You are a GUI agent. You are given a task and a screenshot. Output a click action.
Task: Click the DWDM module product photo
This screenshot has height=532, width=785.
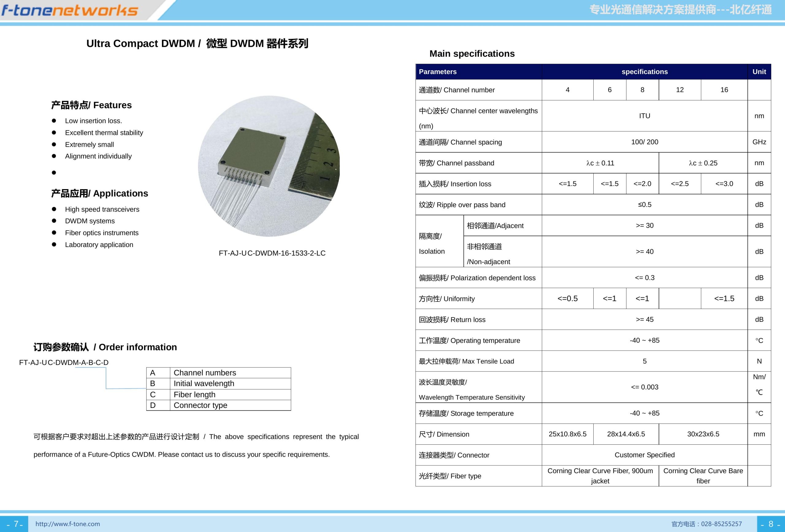(269, 166)
